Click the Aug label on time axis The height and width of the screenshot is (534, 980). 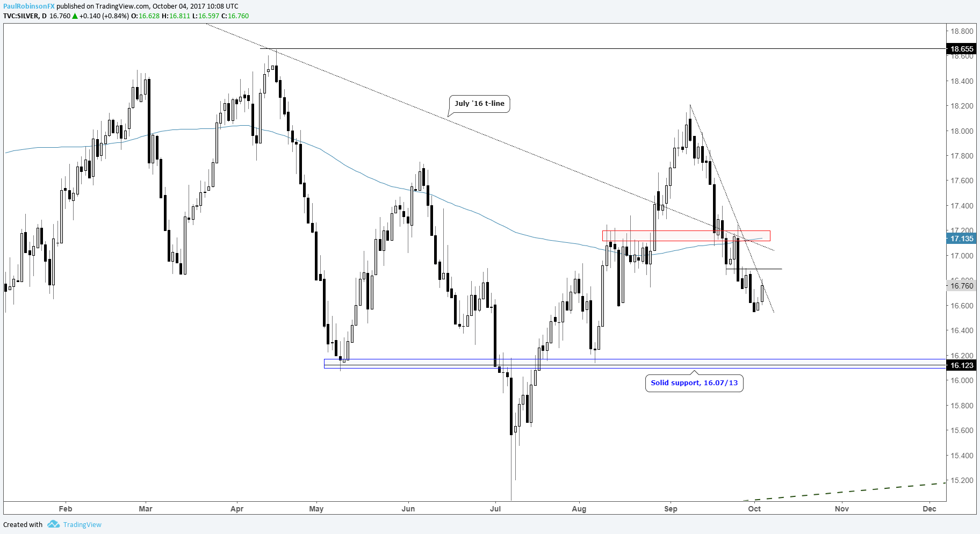579,509
